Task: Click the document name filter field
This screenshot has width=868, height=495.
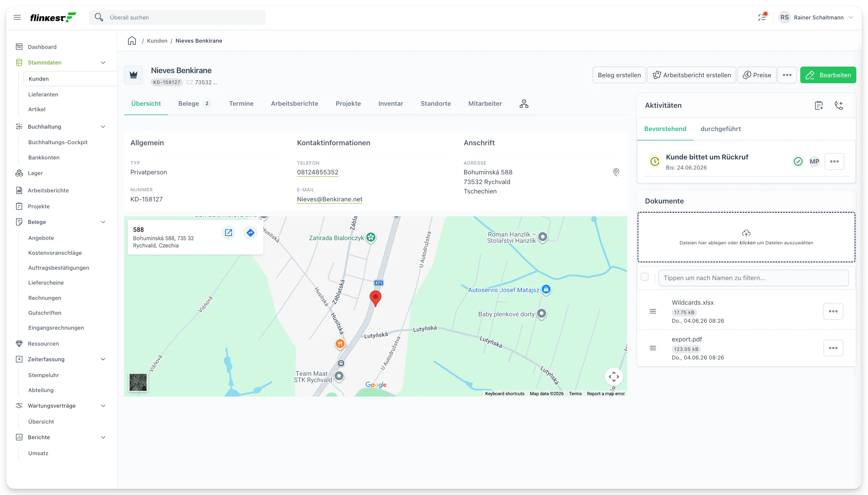Action: tap(754, 278)
